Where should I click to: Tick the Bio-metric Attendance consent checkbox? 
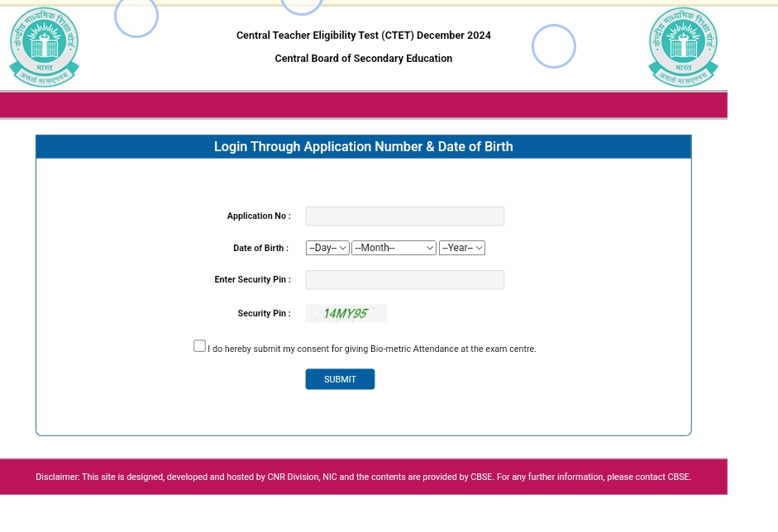199,346
